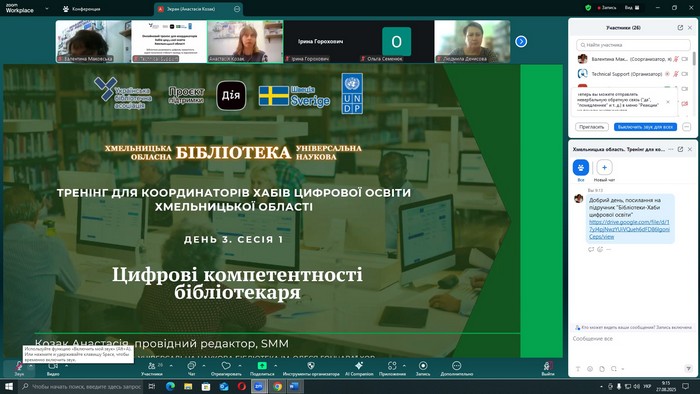Open the Google Drive link in chat
Screen dimensions: 700x394
(629, 229)
